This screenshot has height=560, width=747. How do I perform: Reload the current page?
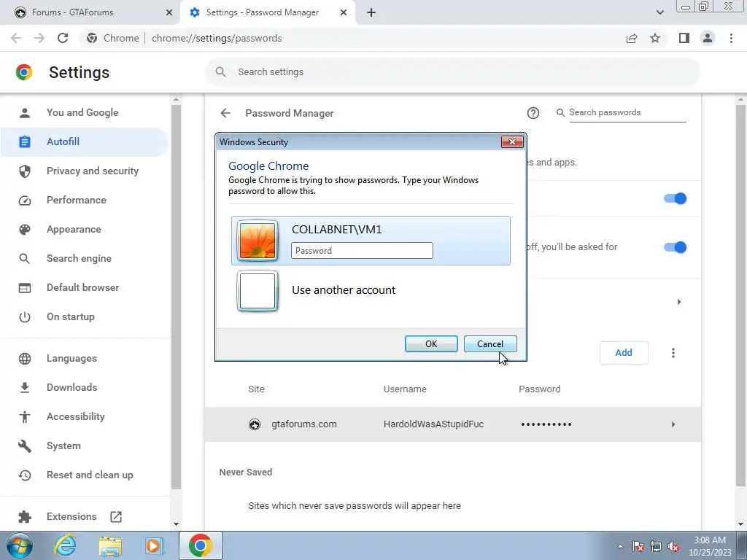click(x=63, y=38)
